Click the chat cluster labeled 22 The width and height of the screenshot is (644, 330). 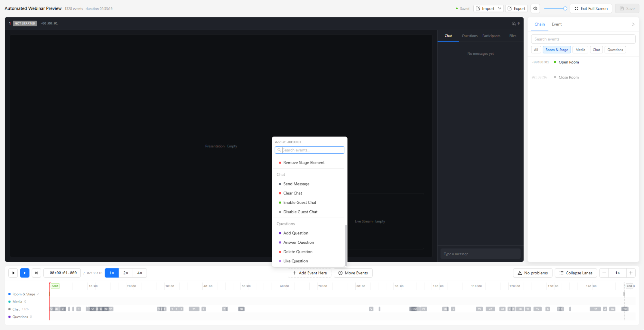[x=424, y=309]
